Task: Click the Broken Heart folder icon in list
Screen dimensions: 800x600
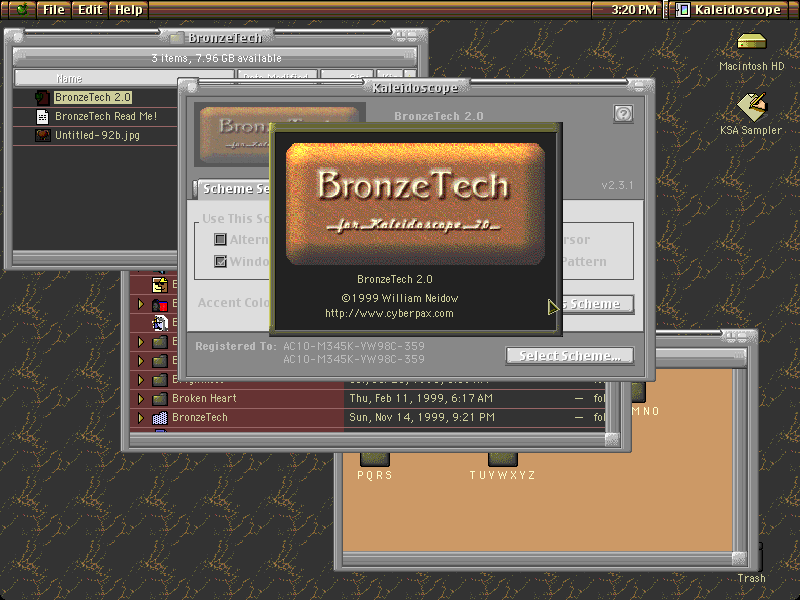Action: tap(160, 398)
